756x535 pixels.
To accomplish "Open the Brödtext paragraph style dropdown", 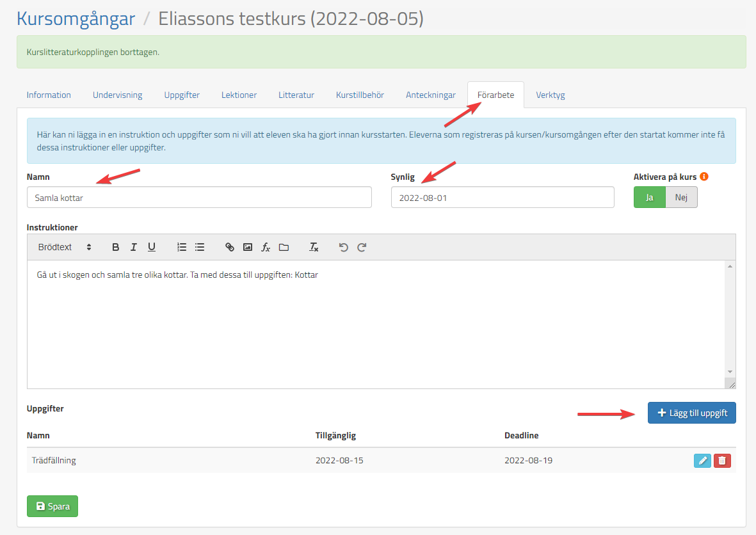I will (x=64, y=247).
